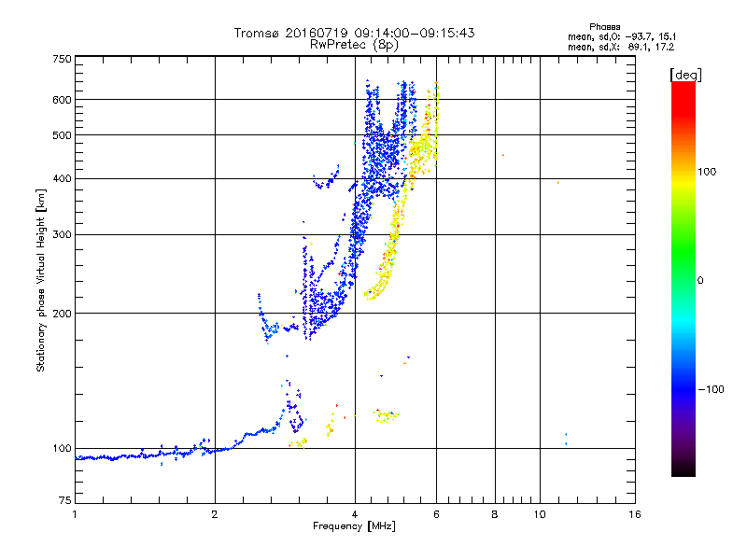Viewport: 747px width, 560px height.
Task: Click the 'mean, sd,X: 89.1, 17.2' statistic
Action: 621,47
